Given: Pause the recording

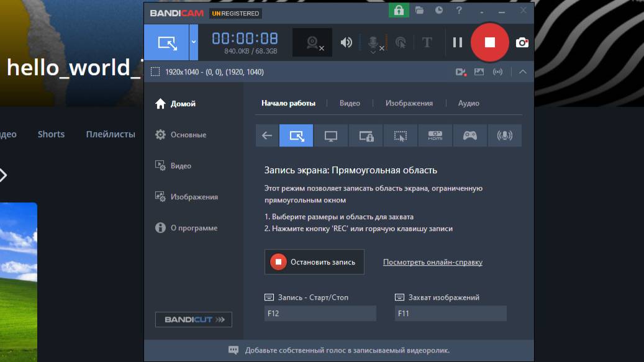Looking at the screenshot, I should (458, 42).
